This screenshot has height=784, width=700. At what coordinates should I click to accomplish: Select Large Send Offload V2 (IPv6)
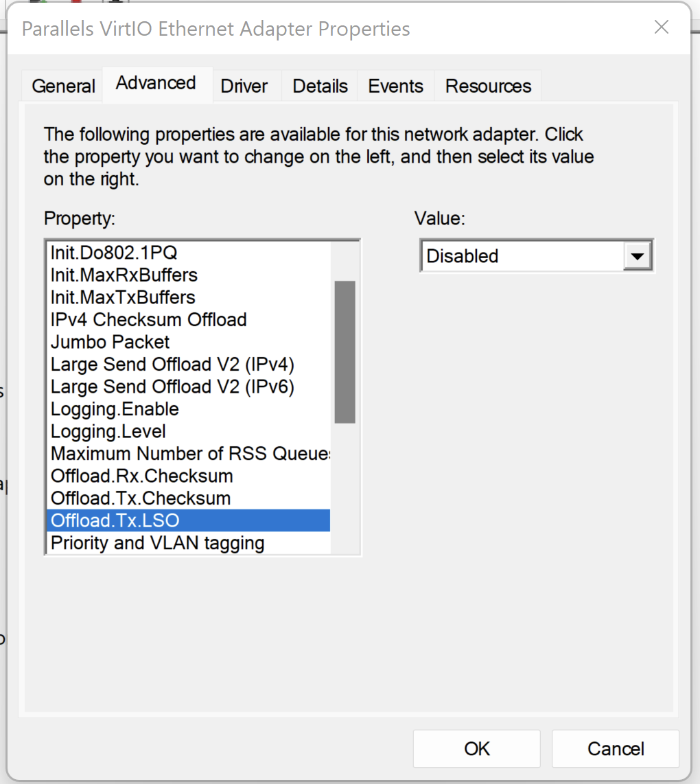172,387
